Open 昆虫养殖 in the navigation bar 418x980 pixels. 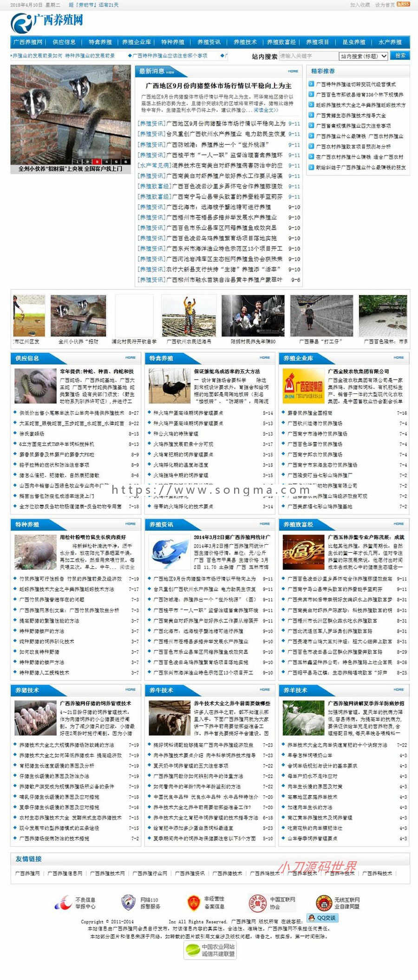click(354, 42)
